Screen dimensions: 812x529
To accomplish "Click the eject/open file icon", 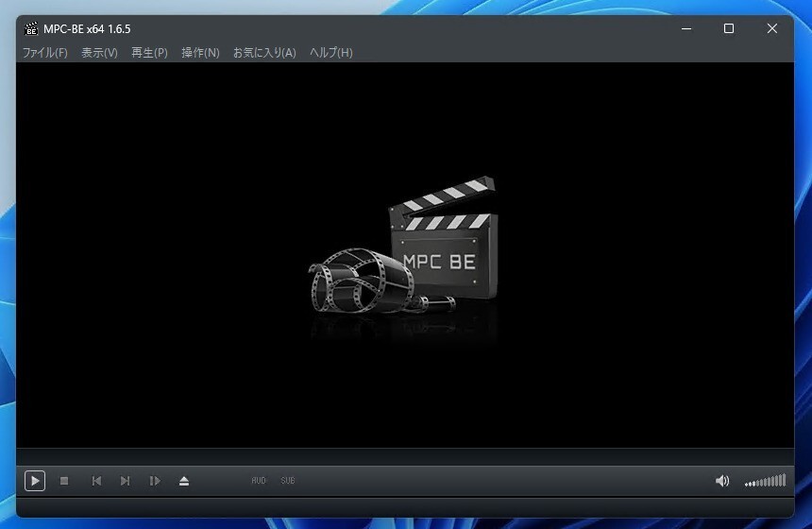I will point(184,481).
